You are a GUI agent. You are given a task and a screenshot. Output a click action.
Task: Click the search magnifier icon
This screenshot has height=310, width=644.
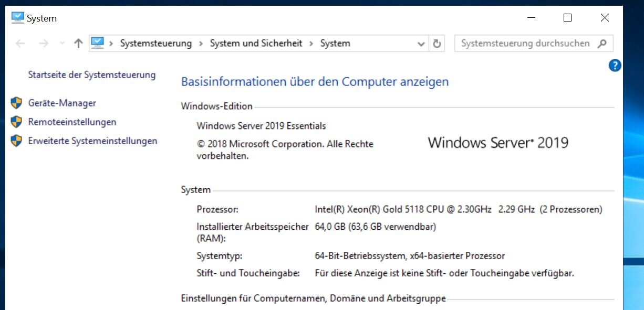(x=602, y=44)
